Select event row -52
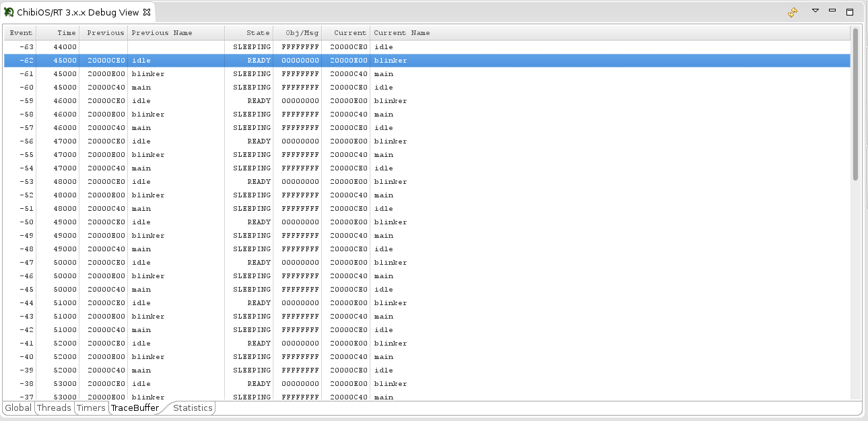This screenshot has width=868, height=421. click(x=427, y=195)
